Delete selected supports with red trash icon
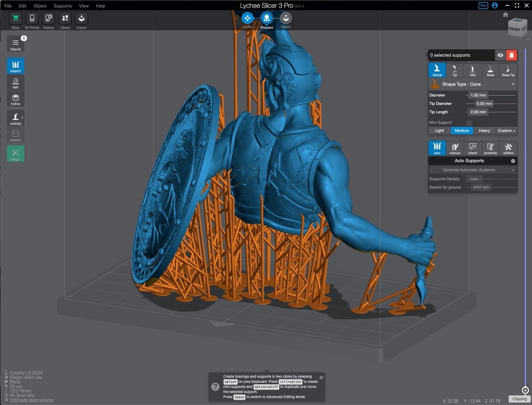The image size is (532, 405). 512,55
